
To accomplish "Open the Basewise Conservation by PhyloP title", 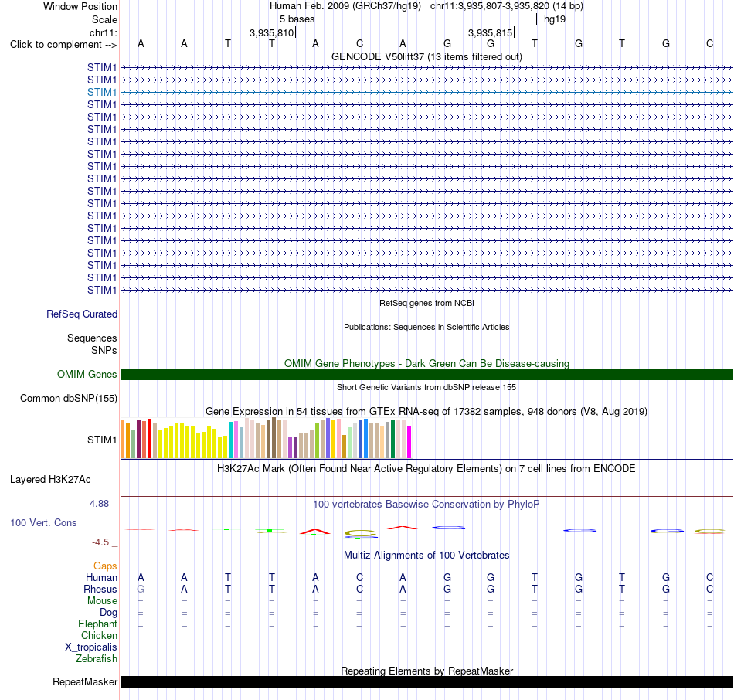I will click(426, 505).
